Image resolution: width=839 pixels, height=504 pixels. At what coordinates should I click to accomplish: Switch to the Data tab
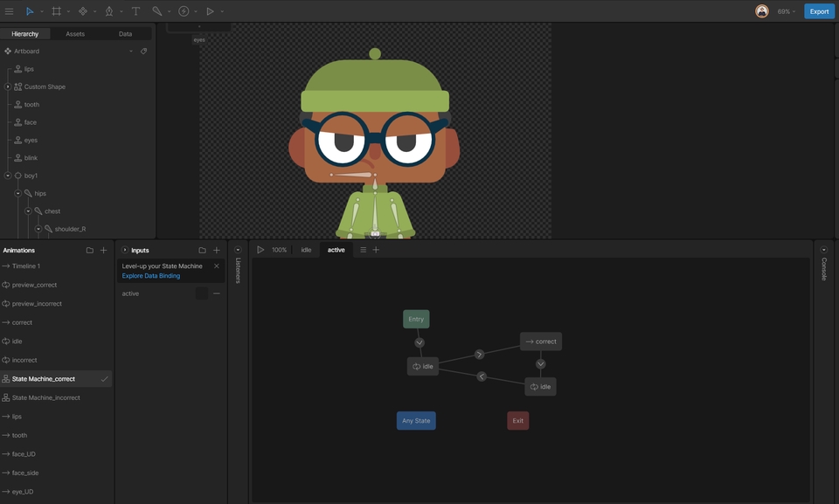(x=125, y=34)
